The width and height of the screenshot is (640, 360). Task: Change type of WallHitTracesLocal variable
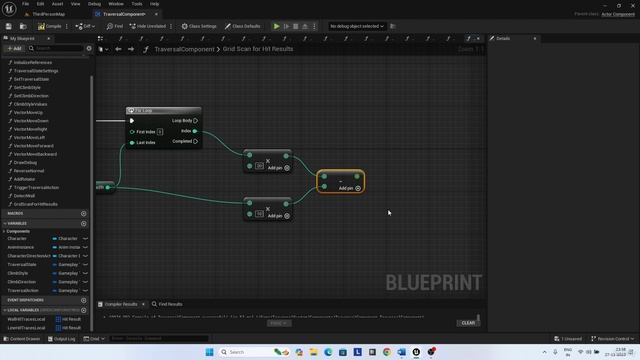[69, 319]
